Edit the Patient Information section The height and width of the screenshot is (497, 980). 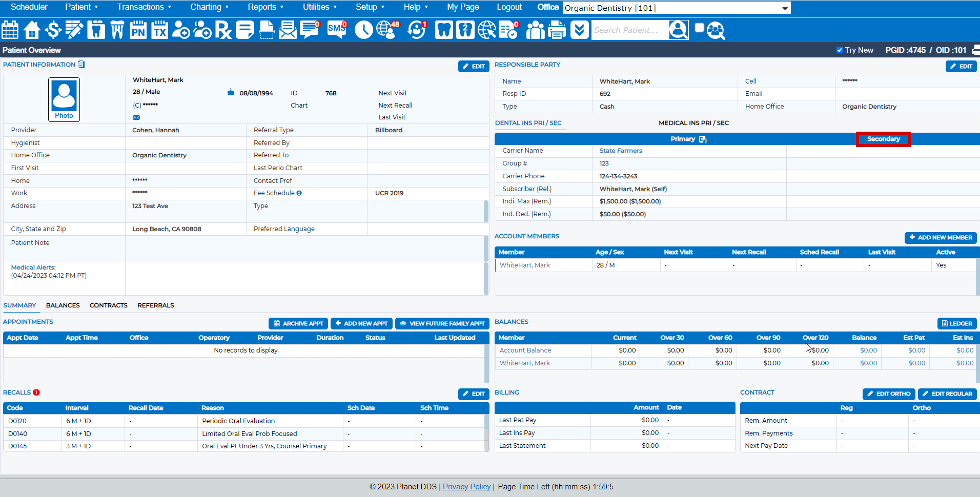[x=474, y=67]
